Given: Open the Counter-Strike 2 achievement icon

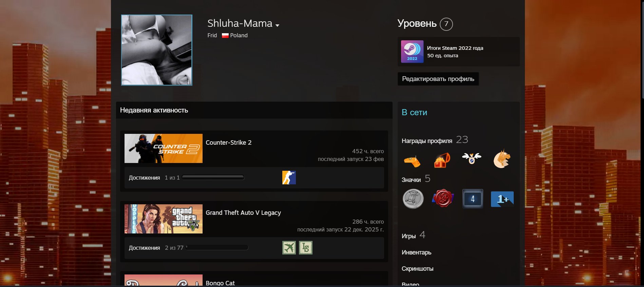Looking at the screenshot, I should (x=289, y=178).
